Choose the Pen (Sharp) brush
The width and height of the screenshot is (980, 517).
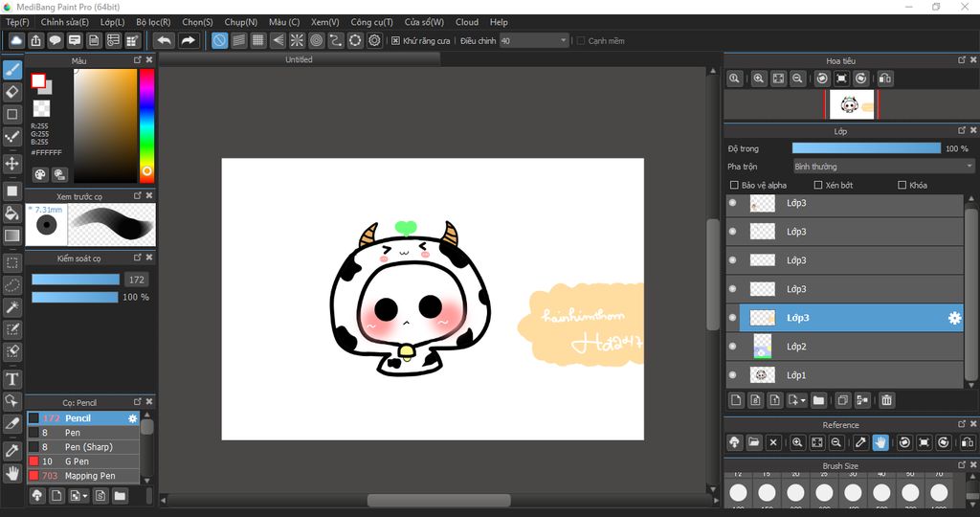point(83,447)
